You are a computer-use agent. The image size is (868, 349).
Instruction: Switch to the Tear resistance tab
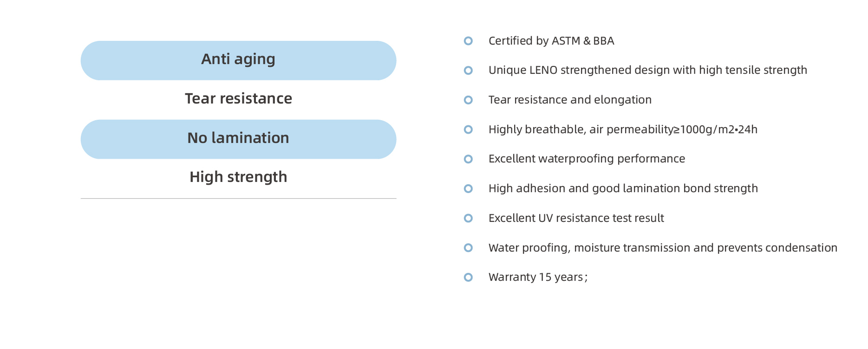click(x=238, y=99)
